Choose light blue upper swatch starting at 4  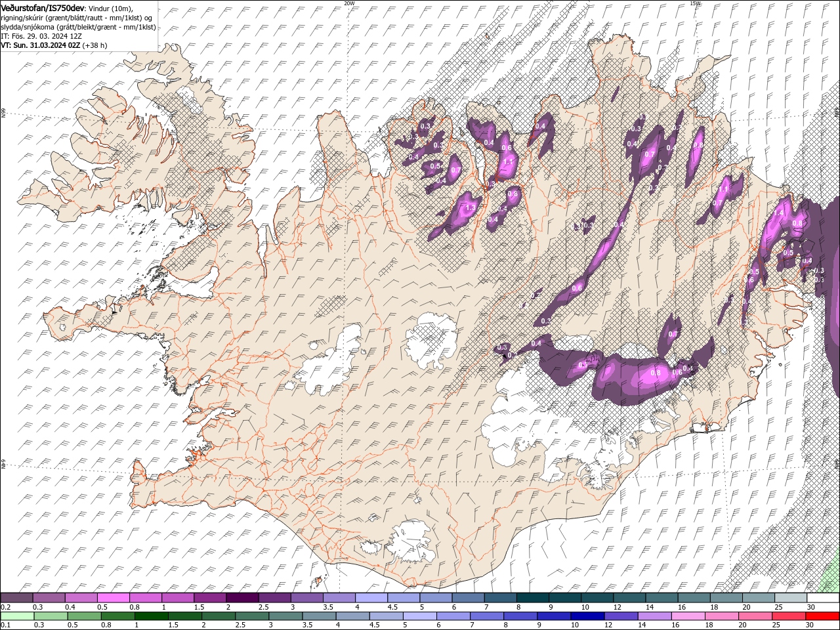pyautogui.click(x=371, y=598)
